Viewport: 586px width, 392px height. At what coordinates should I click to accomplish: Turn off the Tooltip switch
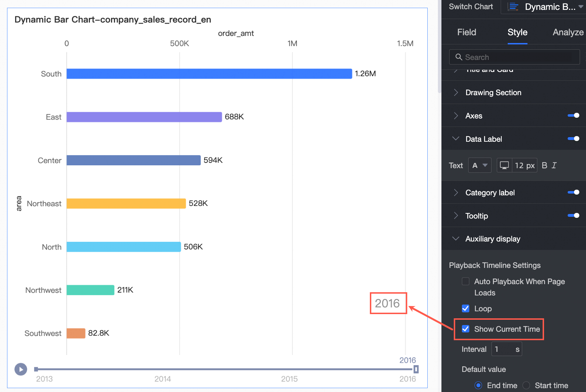[573, 215]
